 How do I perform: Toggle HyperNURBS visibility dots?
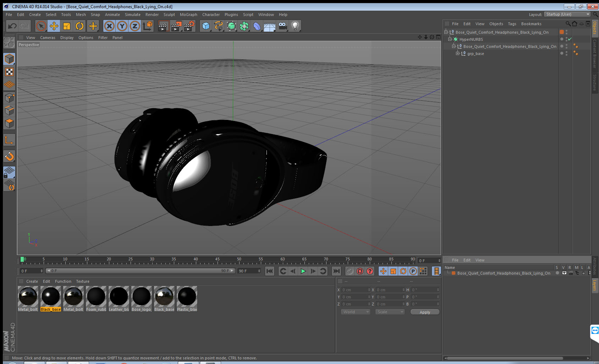(x=566, y=39)
